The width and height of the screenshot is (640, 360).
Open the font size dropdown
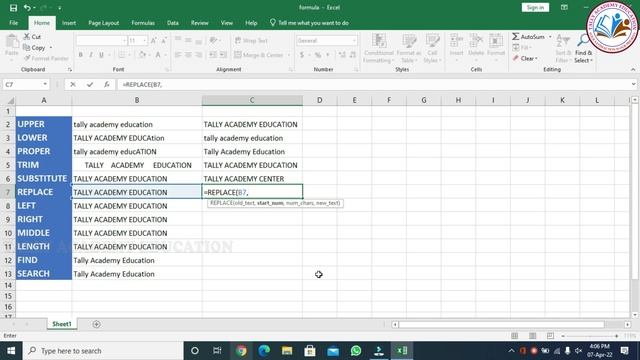(144, 40)
